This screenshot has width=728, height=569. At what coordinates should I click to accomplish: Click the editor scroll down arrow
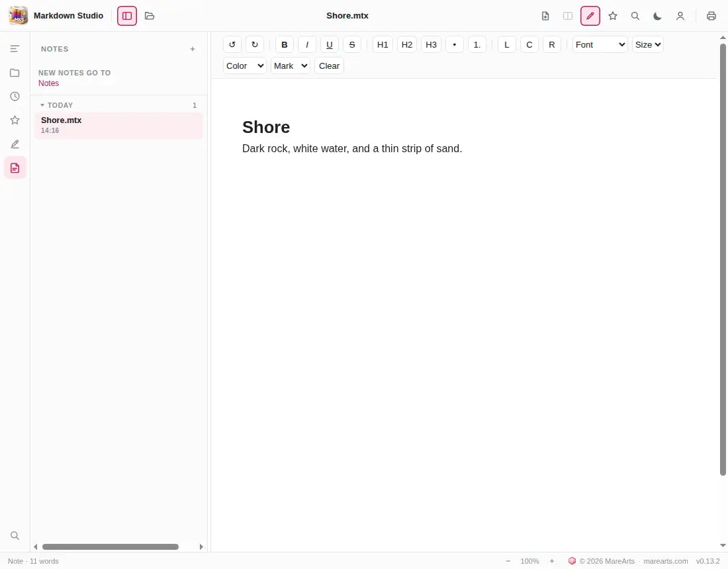(x=723, y=545)
